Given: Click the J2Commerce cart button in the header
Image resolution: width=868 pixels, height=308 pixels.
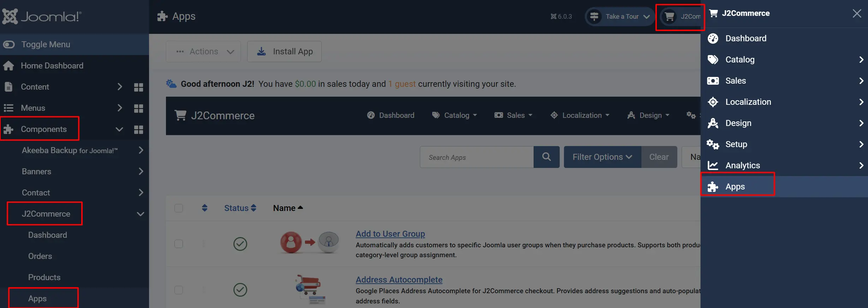Looking at the screenshot, I should [680, 17].
